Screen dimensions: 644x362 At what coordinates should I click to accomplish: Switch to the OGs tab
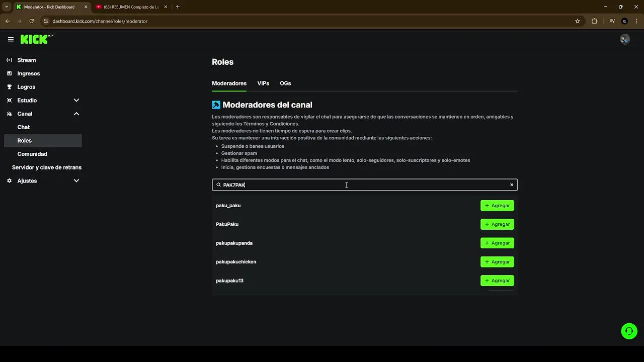[x=285, y=83]
